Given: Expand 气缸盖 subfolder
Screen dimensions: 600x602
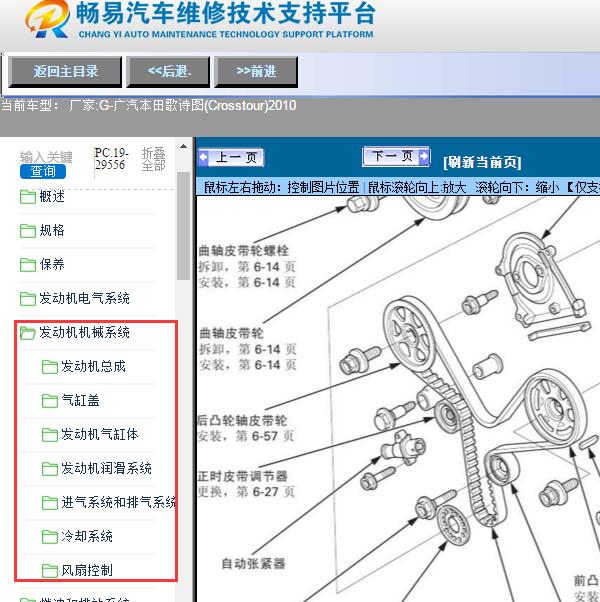Looking at the screenshot, I should [x=81, y=400].
